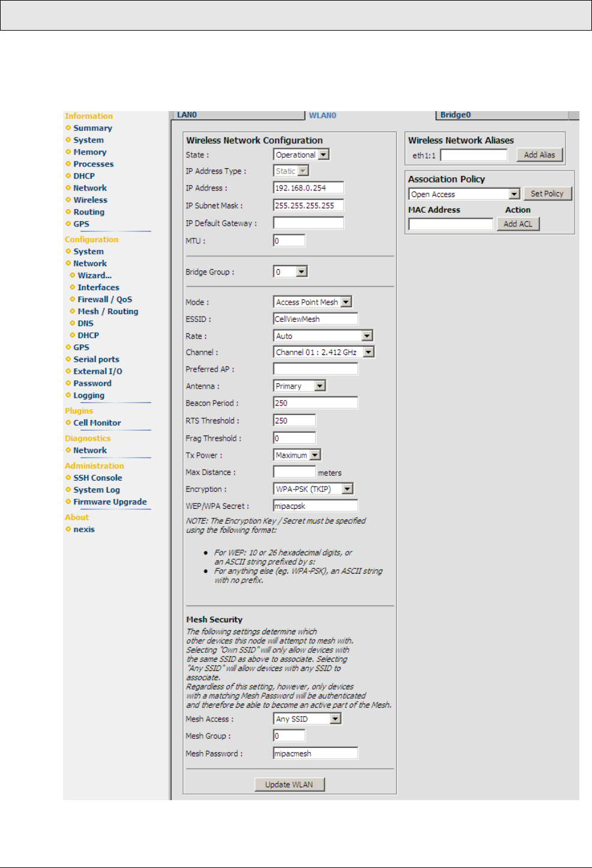
Task: Open the Configuration DHCP sub-link
Action: coord(88,335)
